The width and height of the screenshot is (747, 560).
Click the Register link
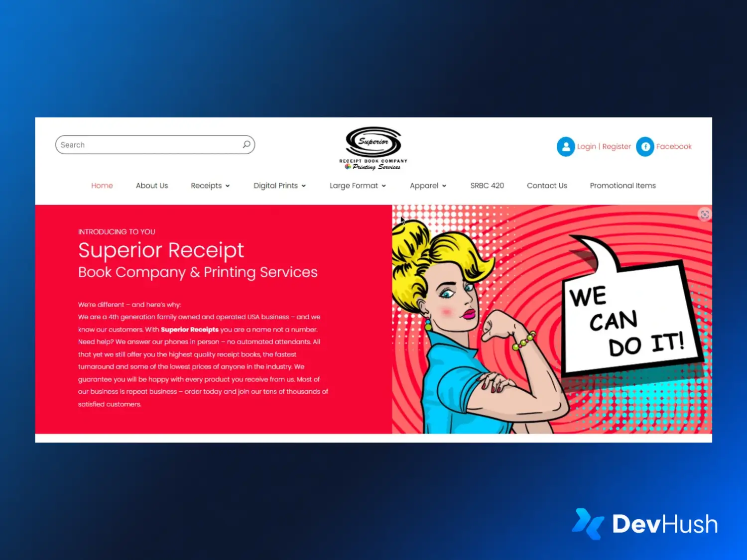coord(617,146)
